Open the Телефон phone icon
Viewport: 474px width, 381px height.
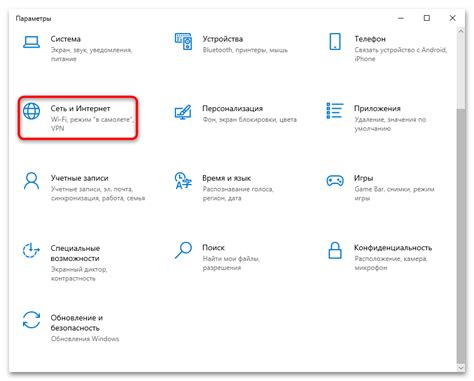(335, 41)
